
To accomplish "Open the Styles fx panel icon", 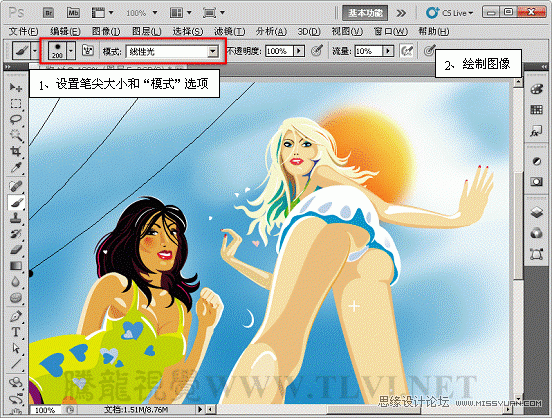I will point(537,132).
